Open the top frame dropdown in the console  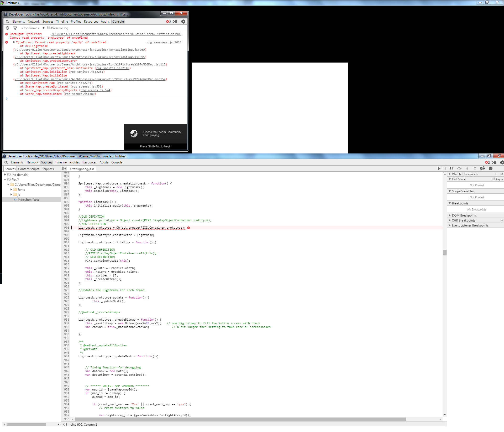click(33, 28)
